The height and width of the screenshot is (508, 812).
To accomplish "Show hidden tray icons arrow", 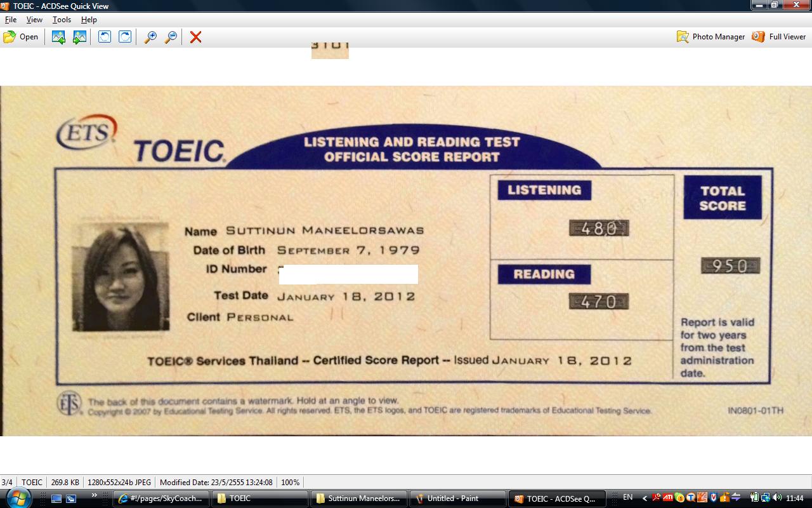I will coord(645,498).
